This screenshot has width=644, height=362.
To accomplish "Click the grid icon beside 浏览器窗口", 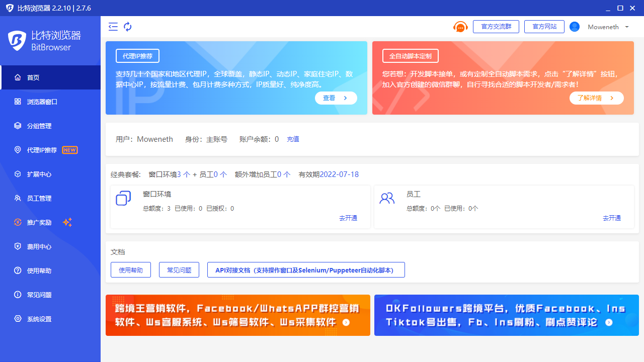I will (x=18, y=102).
